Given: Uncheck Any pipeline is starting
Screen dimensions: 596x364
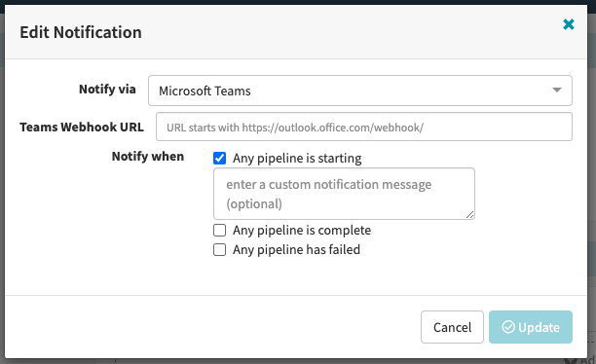Looking at the screenshot, I should click(220, 158).
